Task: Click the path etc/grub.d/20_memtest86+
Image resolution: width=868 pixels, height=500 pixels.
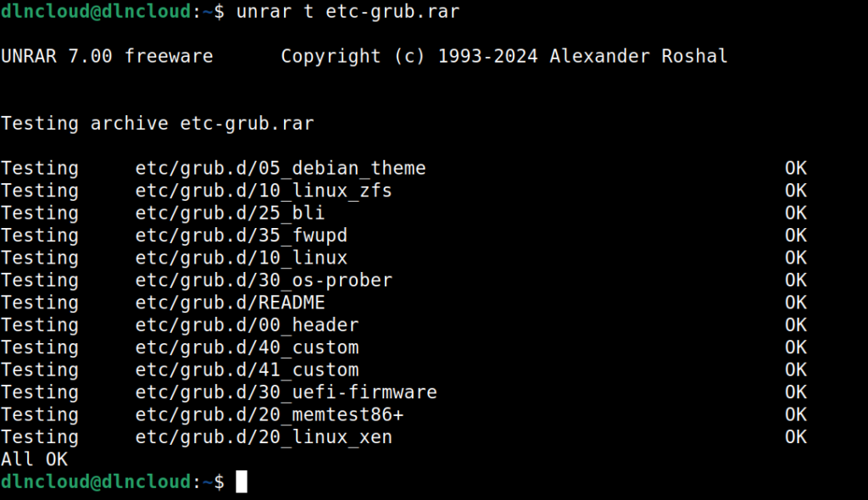Action: (x=269, y=414)
